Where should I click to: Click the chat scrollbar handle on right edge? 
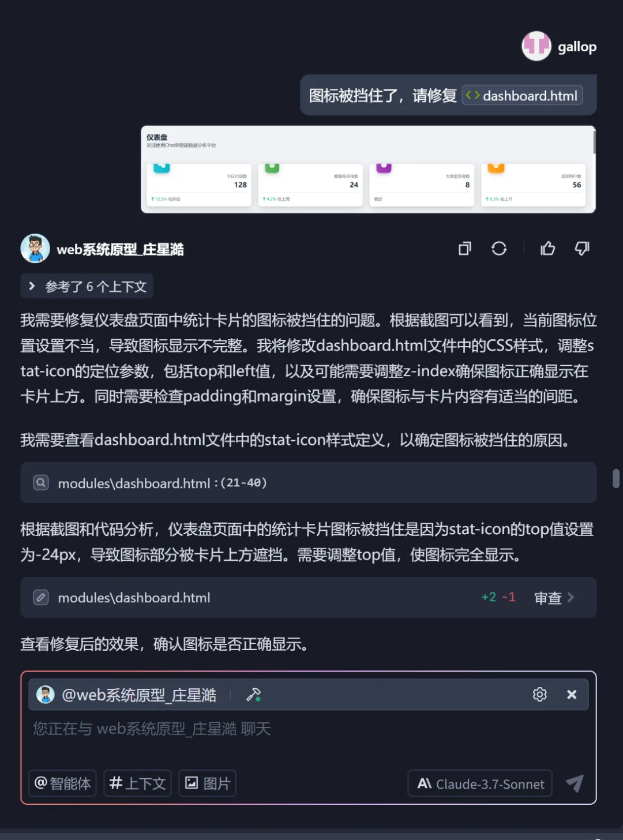(x=616, y=479)
